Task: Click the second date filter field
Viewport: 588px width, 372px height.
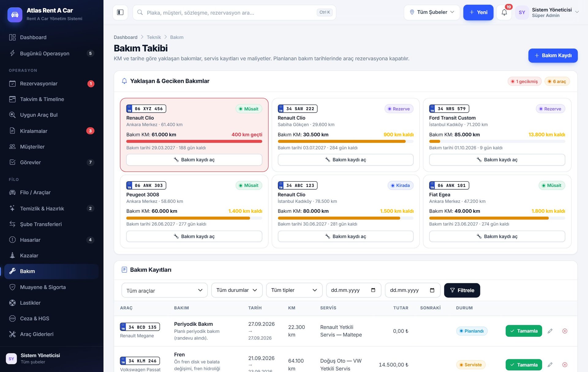Action: point(413,290)
